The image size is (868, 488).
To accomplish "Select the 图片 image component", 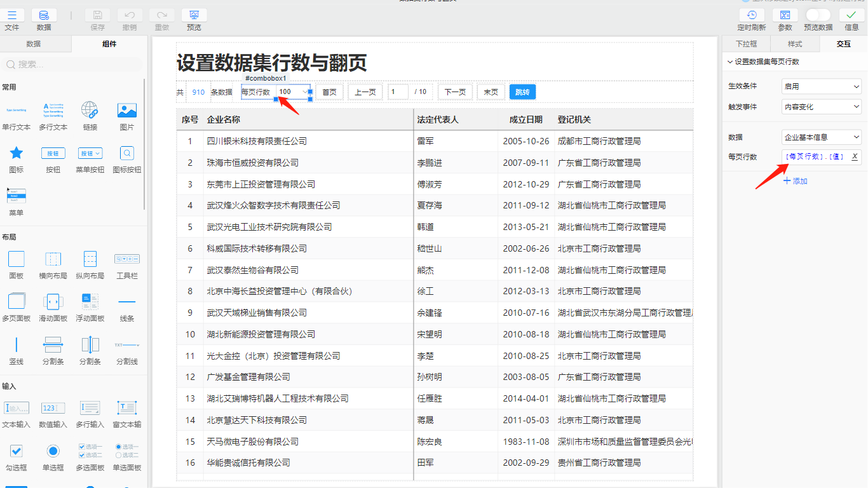I will tap(126, 109).
